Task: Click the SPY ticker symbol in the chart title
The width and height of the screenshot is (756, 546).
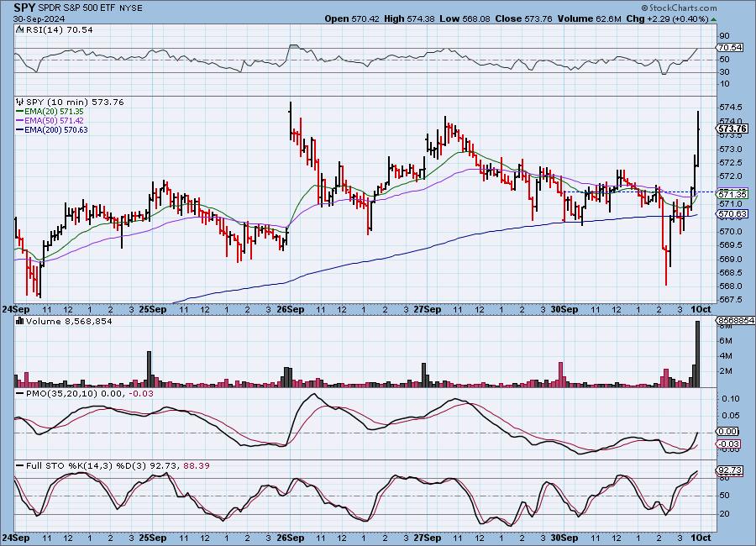Action: click(x=24, y=8)
